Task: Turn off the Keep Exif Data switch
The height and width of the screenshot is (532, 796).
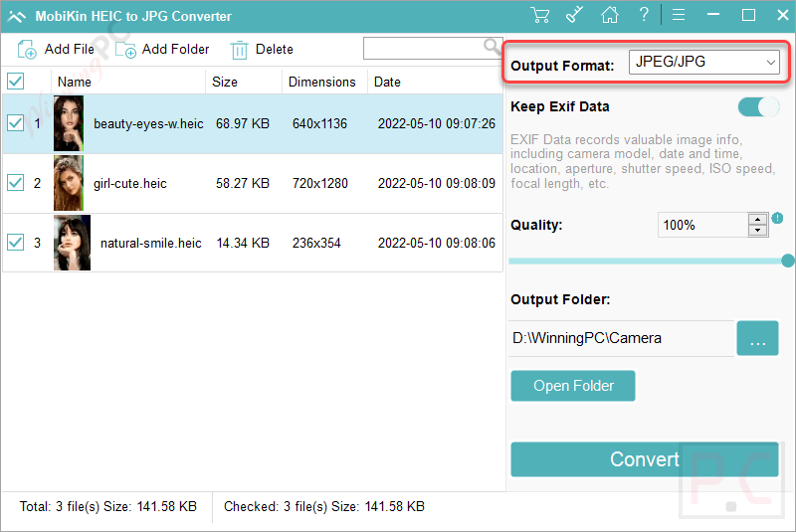Action: [x=758, y=107]
